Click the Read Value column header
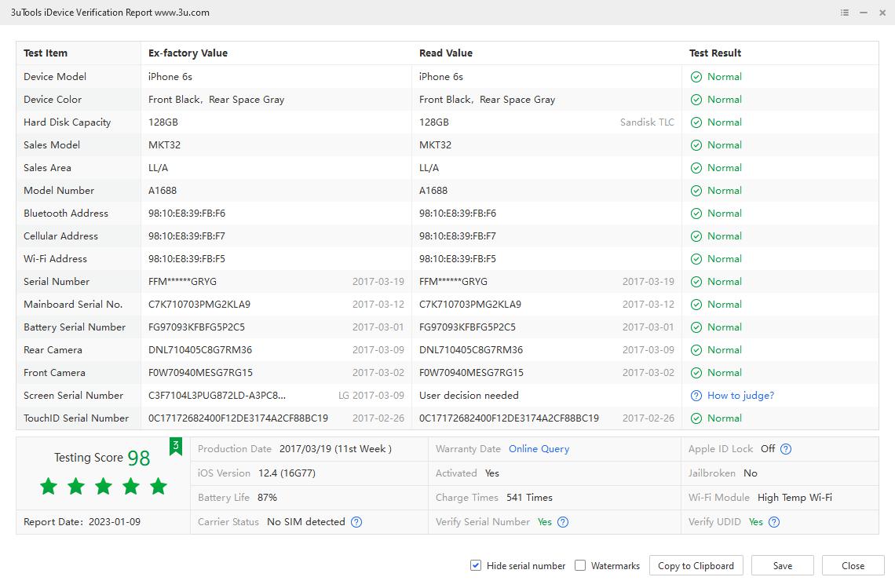The image size is (895, 588). [446, 53]
